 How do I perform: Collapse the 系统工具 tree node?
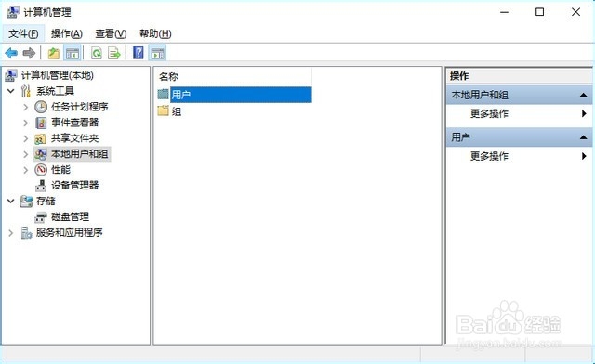[x=11, y=91]
